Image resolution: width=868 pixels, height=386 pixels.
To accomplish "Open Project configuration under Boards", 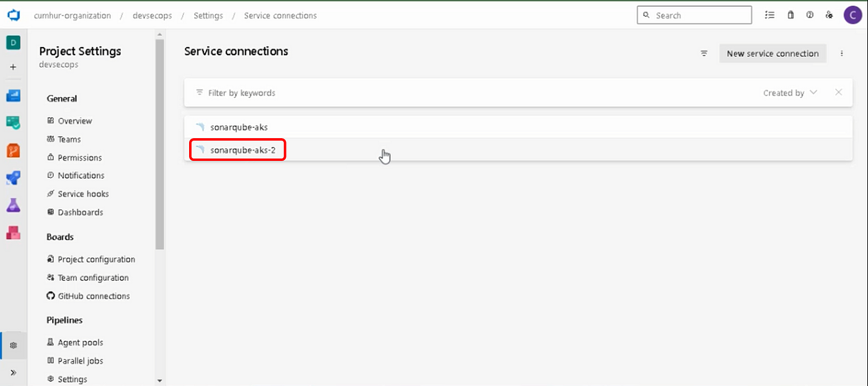I will [x=91, y=259].
